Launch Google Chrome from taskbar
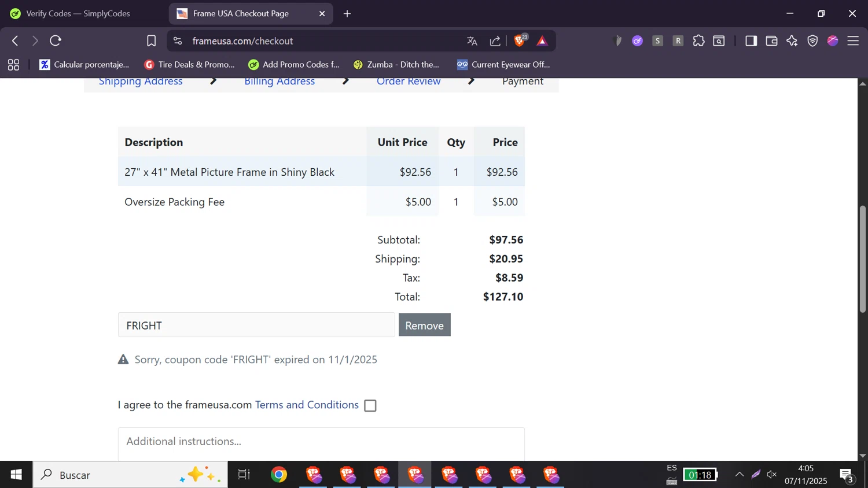This screenshot has height=488, width=868. pyautogui.click(x=279, y=475)
